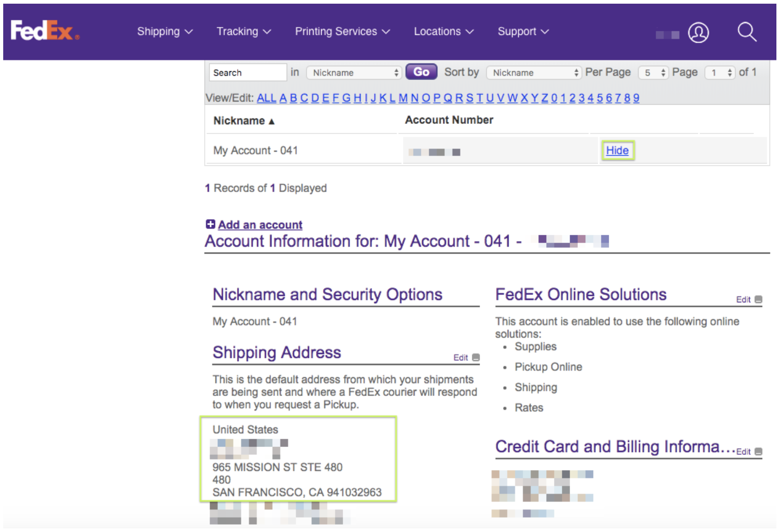Click the Supplies list item
The image size is (781, 532).
coord(536,346)
